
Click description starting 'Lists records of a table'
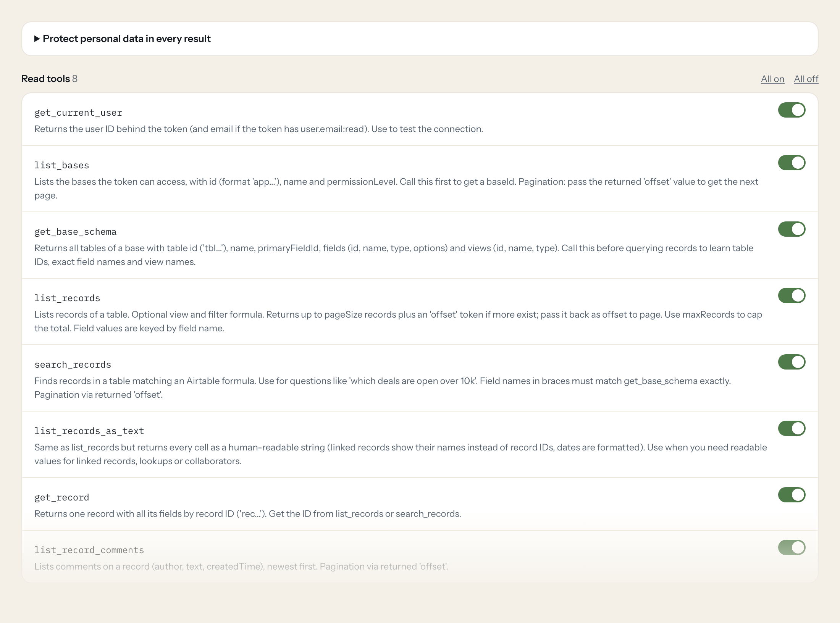(398, 321)
